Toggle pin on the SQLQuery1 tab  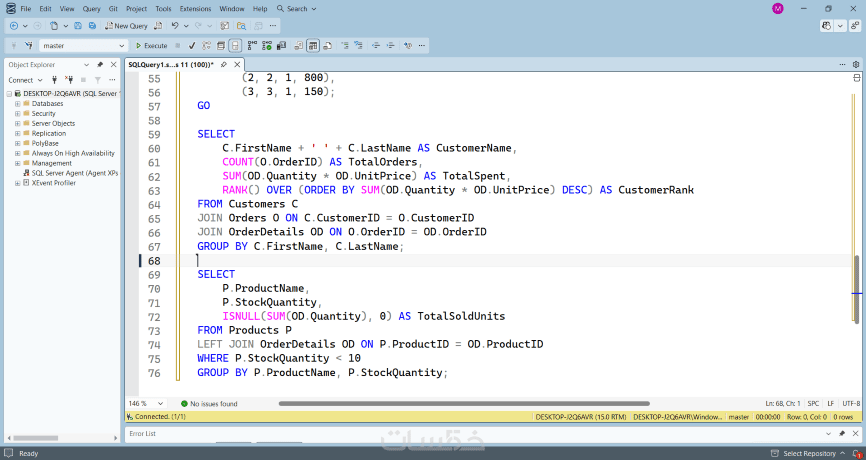(224, 65)
